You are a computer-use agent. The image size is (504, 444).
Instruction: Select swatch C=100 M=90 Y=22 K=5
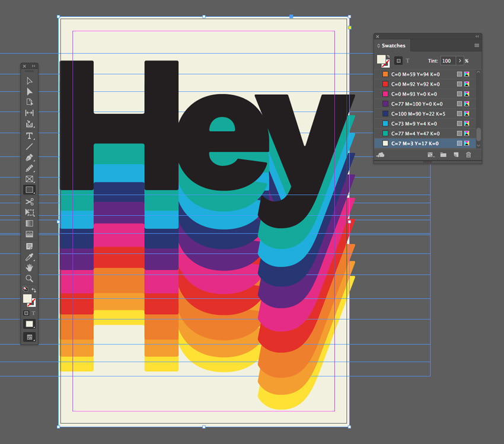point(425,114)
